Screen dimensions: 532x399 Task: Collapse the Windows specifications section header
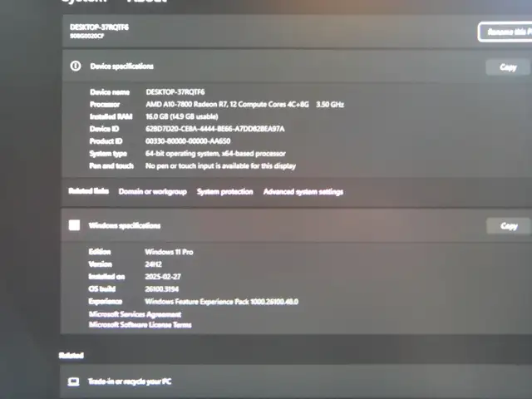click(x=296, y=225)
